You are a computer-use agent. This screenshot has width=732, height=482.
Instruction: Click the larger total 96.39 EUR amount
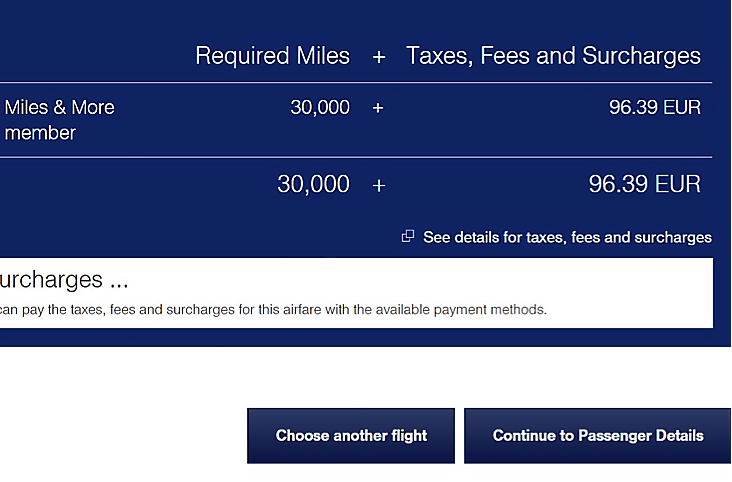pos(644,184)
